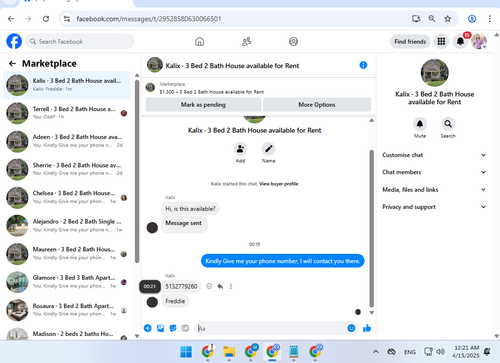
Task: Send a thumbs-up like
Action: (367, 328)
